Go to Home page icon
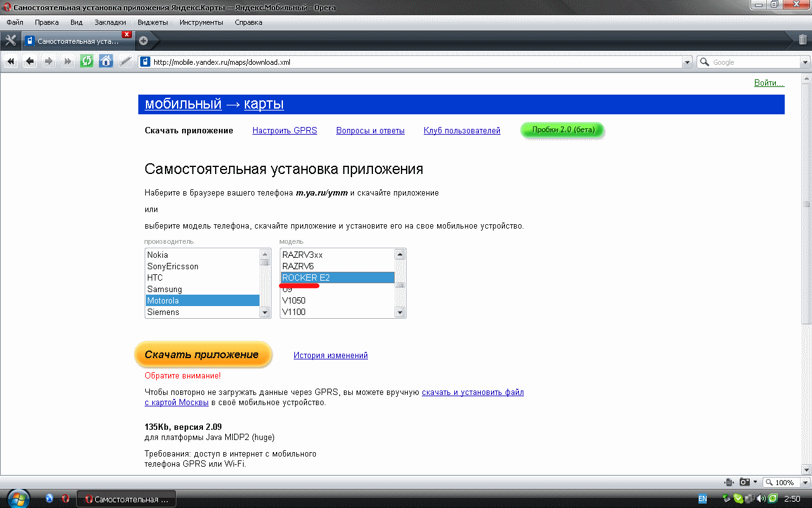 tap(106, 62)
